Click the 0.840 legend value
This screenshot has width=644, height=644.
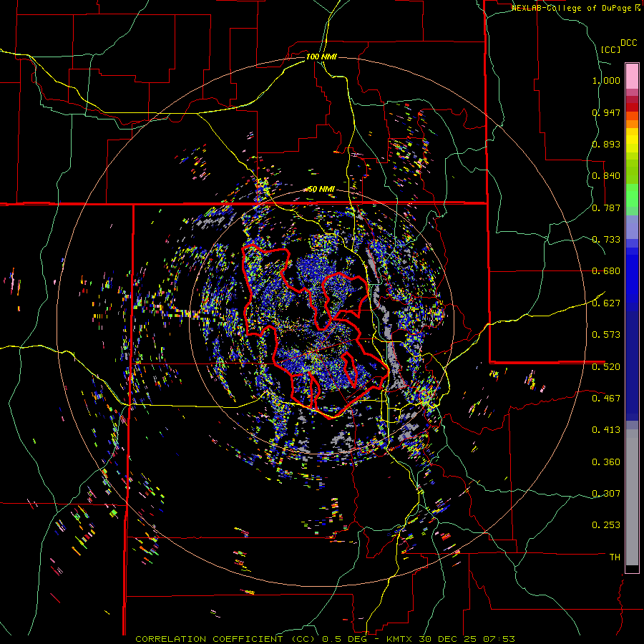[x=606, y=176]
